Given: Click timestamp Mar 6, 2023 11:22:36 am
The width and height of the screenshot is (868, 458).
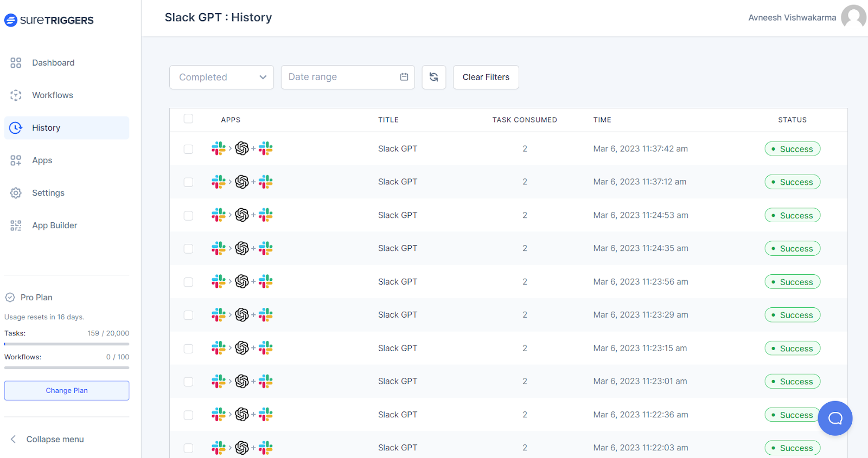Looking at the screenshot, I should click(x=641, y=415).
